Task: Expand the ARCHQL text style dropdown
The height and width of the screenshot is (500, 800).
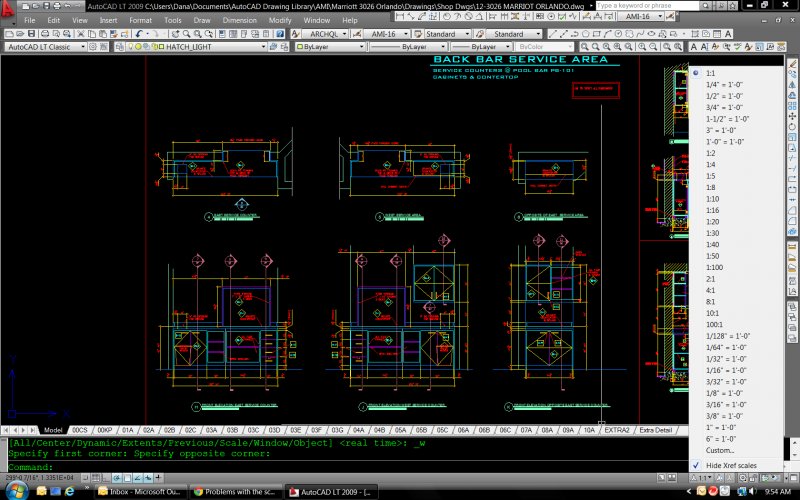Action: 344,34
